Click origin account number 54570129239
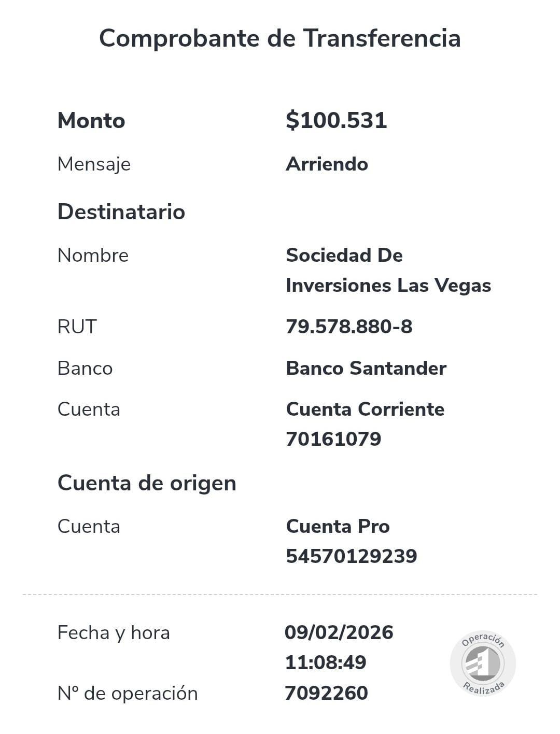The height and width of the screenshot is (734, 560). tap(352, 556)
